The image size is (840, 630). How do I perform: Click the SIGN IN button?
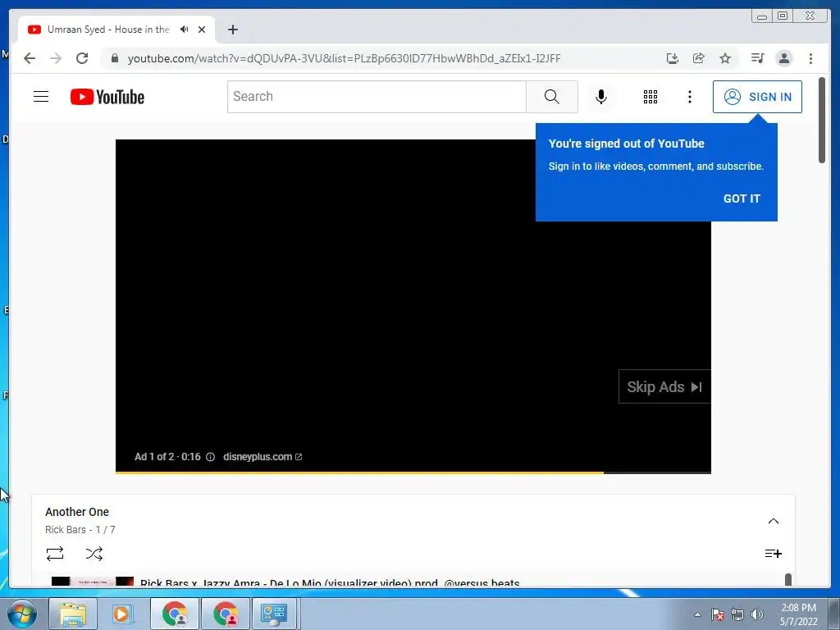point(757,97)
